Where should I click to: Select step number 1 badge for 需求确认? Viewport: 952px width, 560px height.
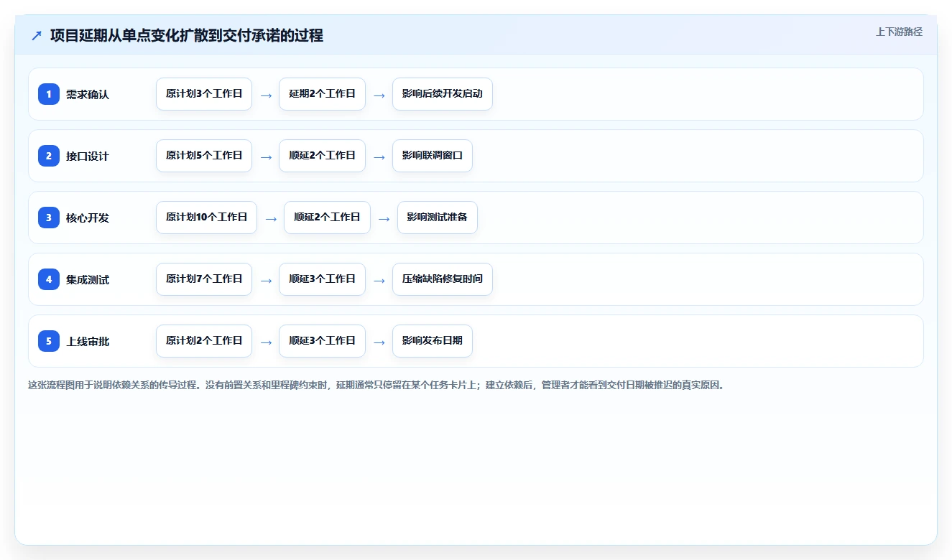point(49,94)
